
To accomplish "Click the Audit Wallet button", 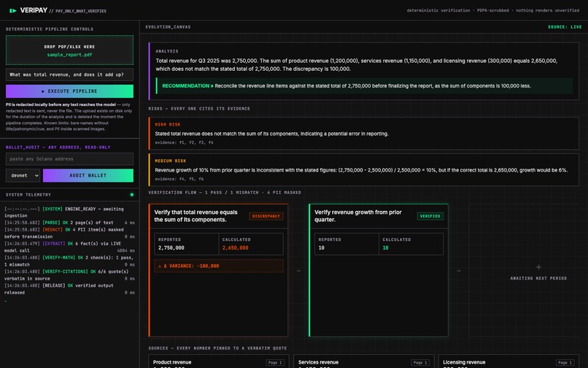I will tap(88, 175).
